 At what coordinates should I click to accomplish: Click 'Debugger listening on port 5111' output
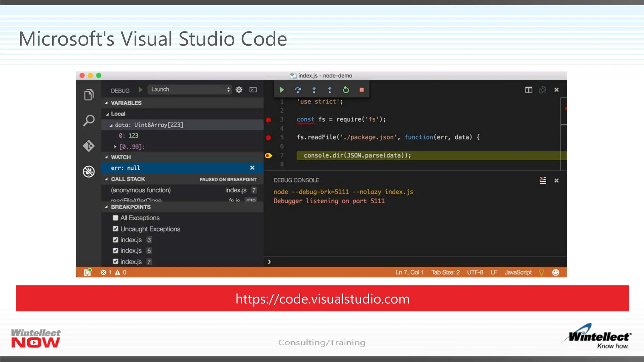tap(329, 201)
